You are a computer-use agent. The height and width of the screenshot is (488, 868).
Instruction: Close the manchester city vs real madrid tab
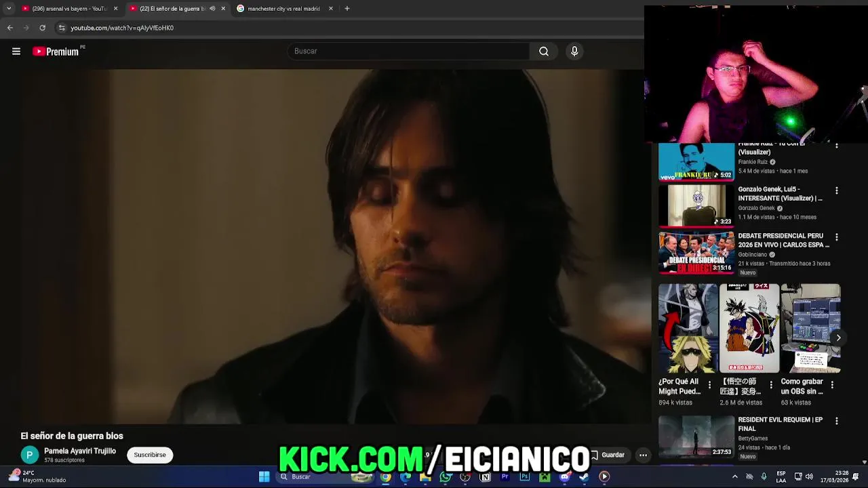(331, 9)
